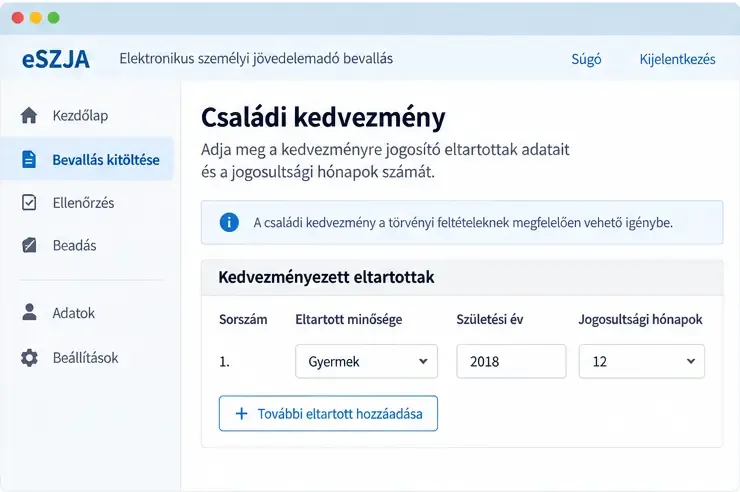740x492 pixels.
Task: Click the Ellenőrzés checkmark icon
Action: coord(29,202)
